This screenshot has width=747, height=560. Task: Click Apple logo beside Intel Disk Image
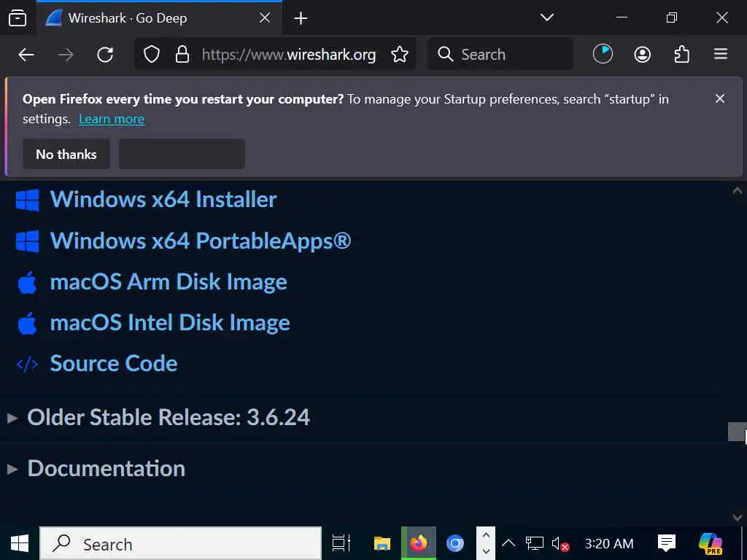(x=27, y=323)
